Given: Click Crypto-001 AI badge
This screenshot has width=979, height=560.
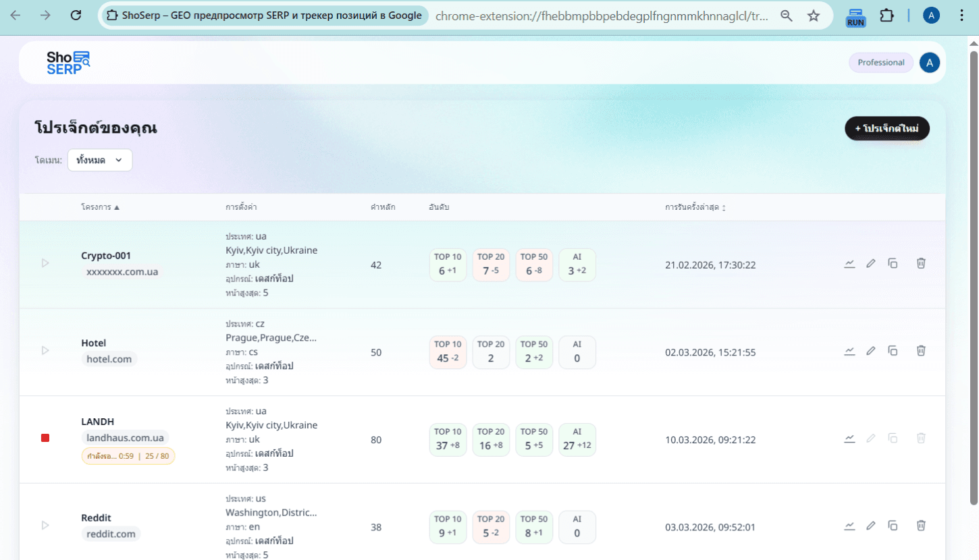Looking at the screenshot, I should coord(577,264).
